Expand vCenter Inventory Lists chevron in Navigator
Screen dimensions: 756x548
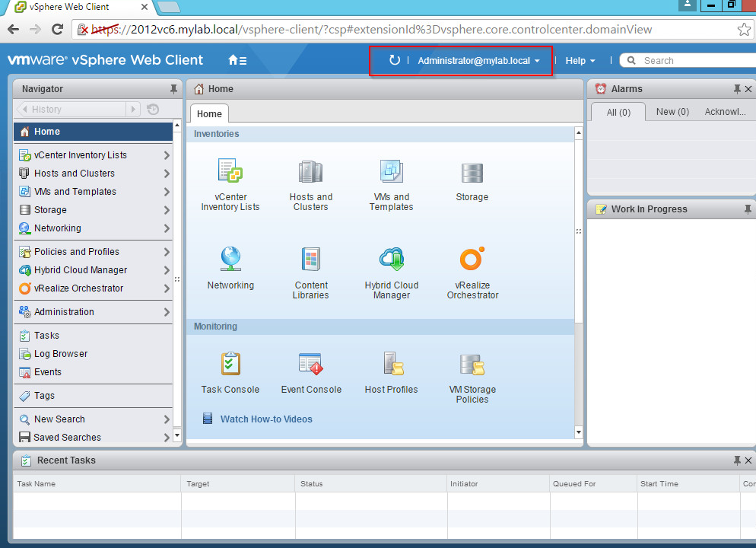167,155
